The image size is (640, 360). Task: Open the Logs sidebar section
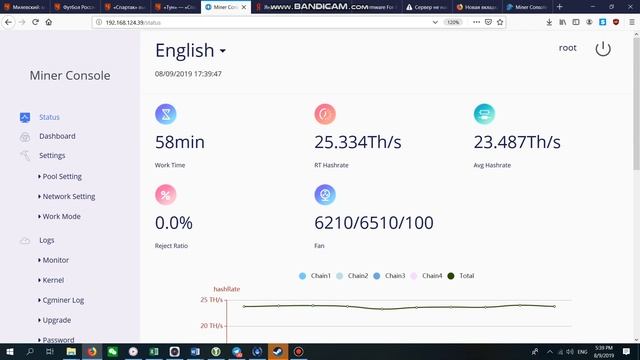point(47,240)
